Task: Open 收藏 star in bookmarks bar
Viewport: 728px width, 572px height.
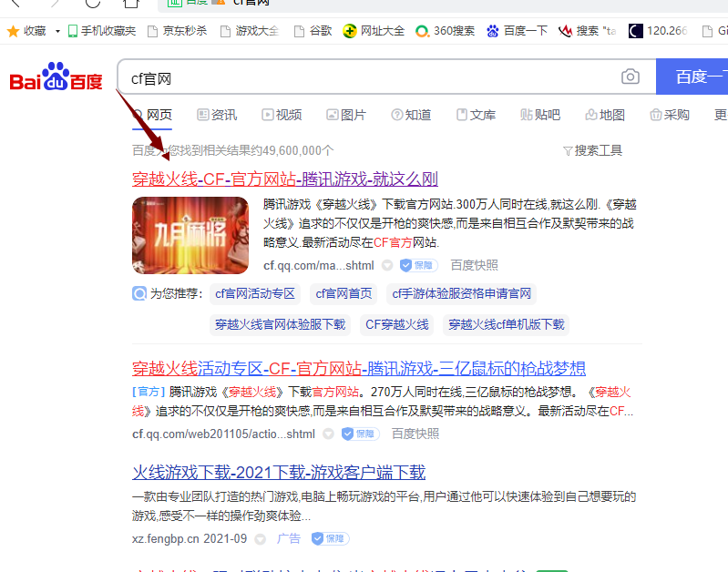Action: [x=26, y=31]
